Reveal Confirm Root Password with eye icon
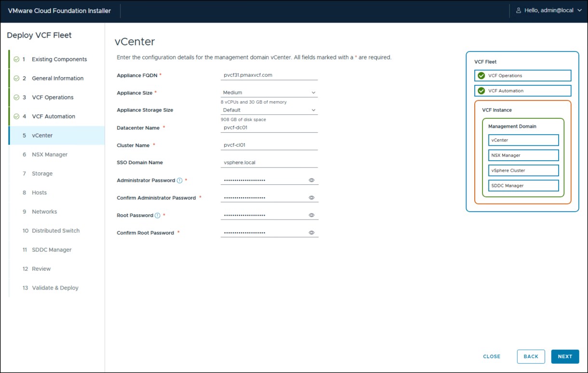 312,233
